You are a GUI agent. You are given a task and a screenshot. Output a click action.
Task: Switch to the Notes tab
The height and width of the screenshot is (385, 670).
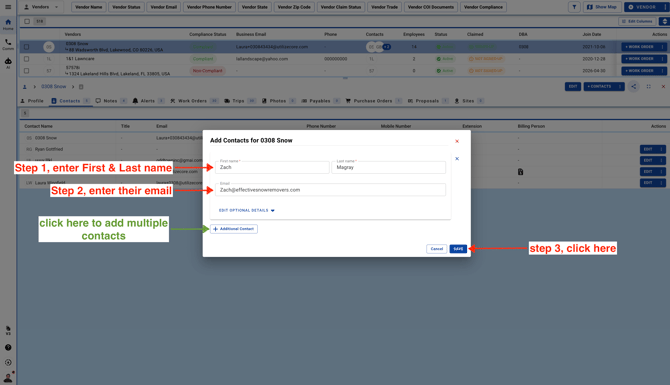click(x=111, y=101)
